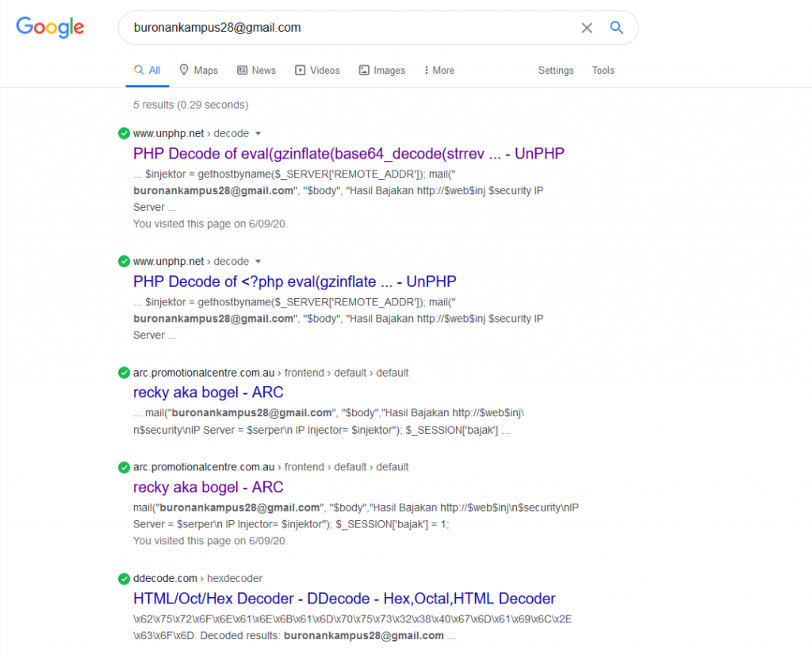Click "Decoded results: buronankampus28@gmail.com" snippet text
Image resolution: width=812 pixels, height=655 pixels.
click(x=322, y=636)
